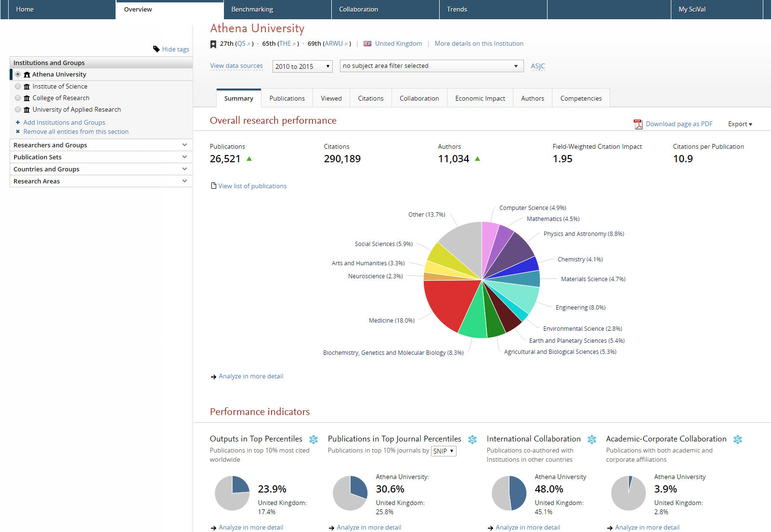771x532 pixels.
Task: Click the Top Journal Percentiles mini pie
Action: click(x=350, y=493)
